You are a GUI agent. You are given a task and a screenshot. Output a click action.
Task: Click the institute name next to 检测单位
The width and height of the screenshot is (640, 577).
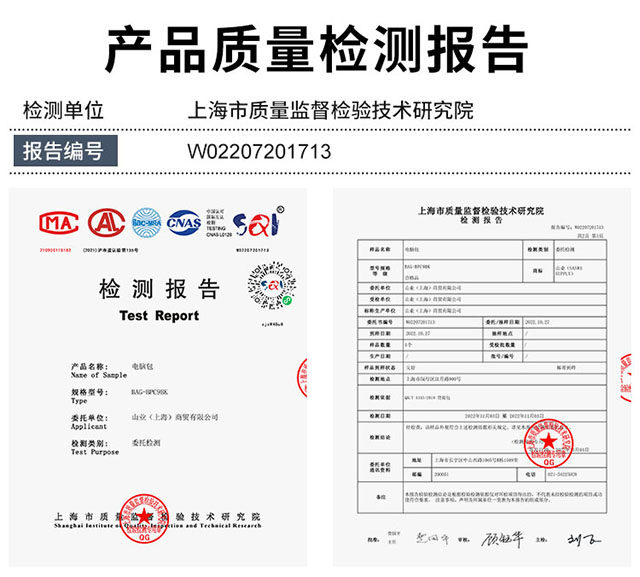click(x=331, y=111)
